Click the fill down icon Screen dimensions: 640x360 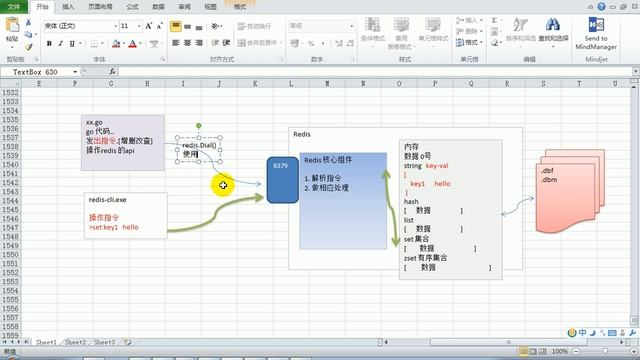[494, 31]
